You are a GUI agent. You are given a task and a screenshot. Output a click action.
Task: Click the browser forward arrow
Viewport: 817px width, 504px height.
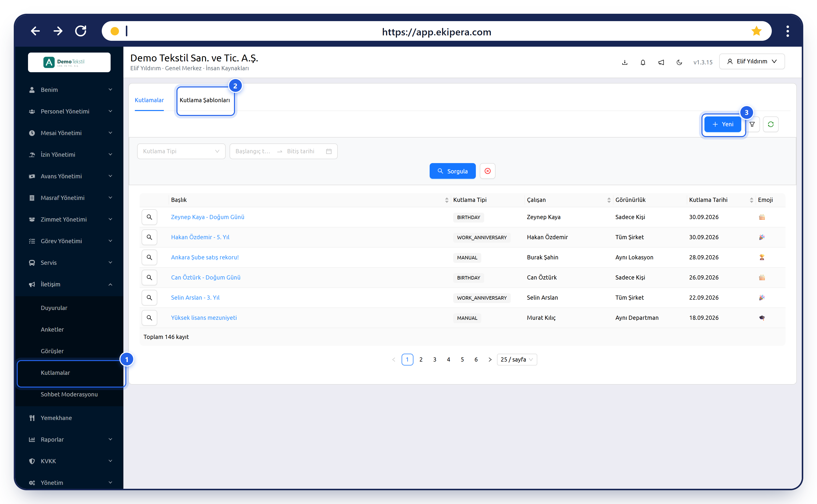pos(58,31)
